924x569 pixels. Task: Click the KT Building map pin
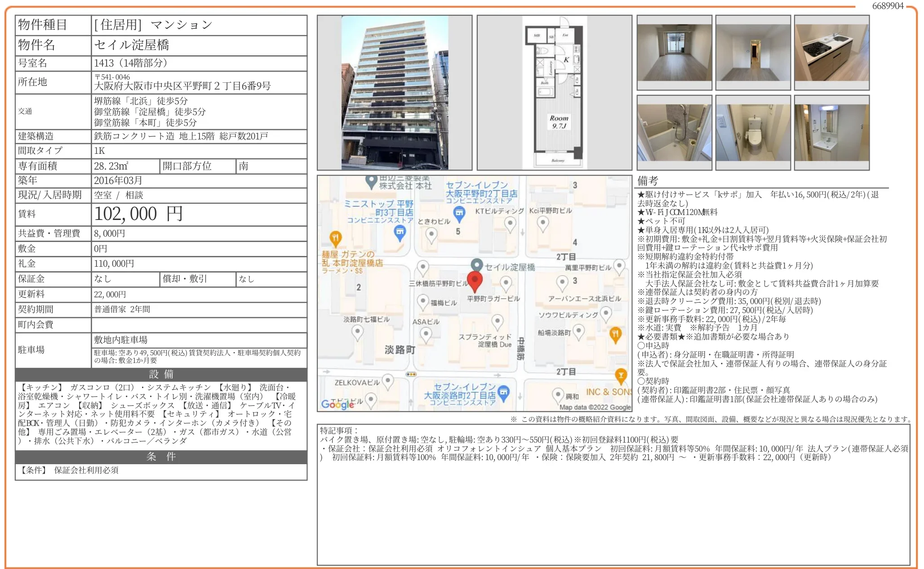510,223
